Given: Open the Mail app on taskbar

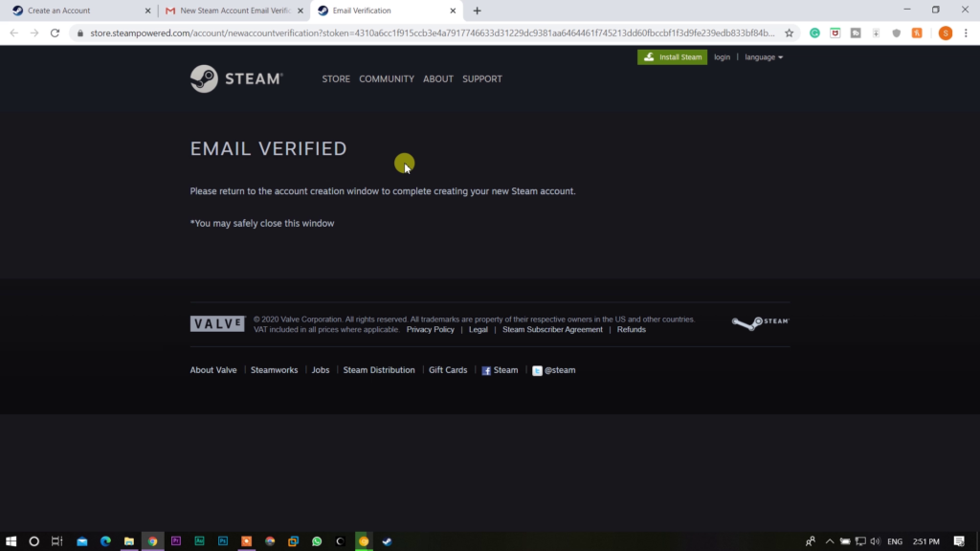Looking at the screenshot, I should click(82, 541).
